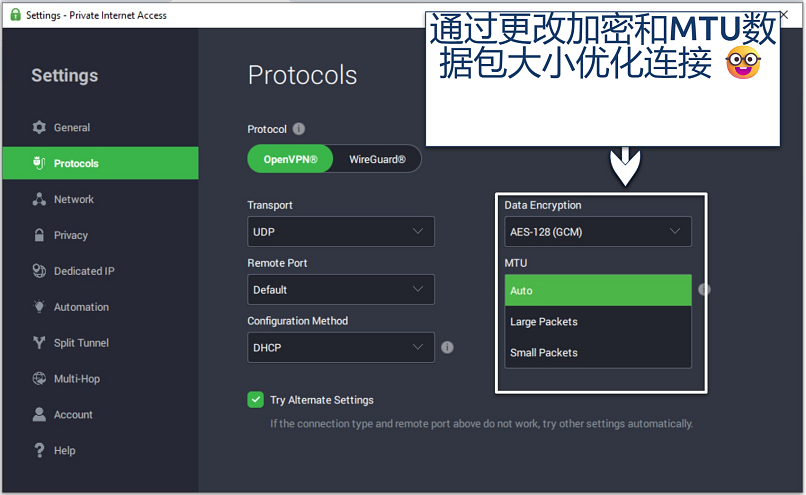Open the Remote Port Default dropdown
The image size is (806, 495).
click(x=341, y=290)
